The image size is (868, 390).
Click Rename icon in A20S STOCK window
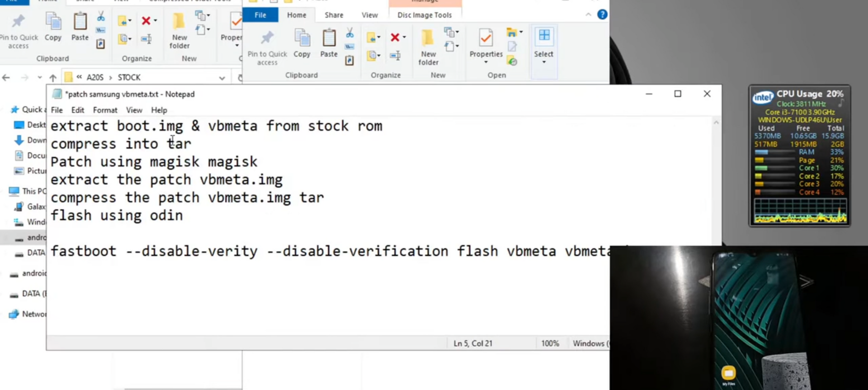(x=146, y=39)
